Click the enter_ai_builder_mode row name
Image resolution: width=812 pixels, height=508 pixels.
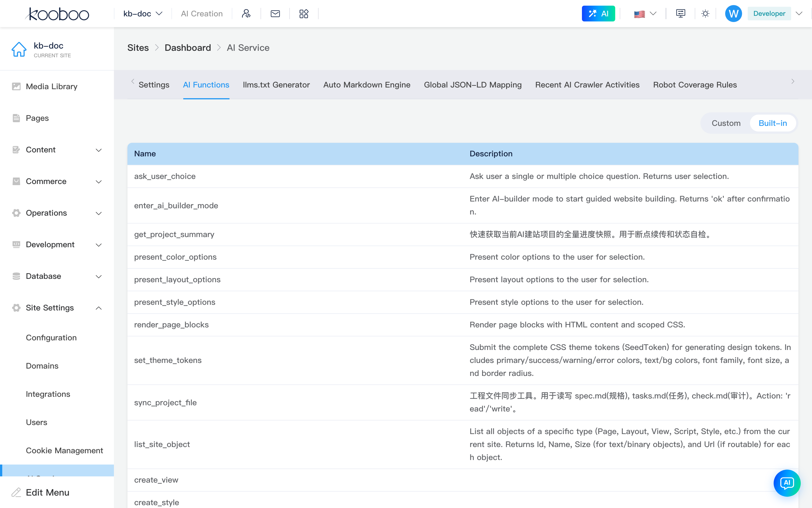click(x=176, y=205)
